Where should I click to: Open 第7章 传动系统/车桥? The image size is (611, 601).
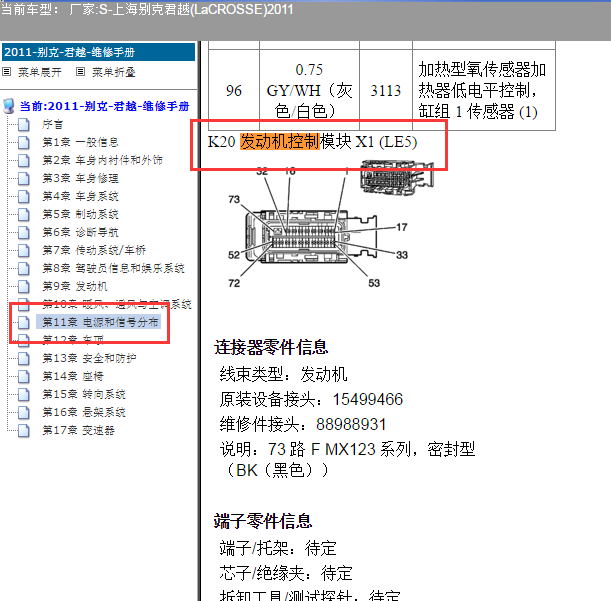(94, 250)
